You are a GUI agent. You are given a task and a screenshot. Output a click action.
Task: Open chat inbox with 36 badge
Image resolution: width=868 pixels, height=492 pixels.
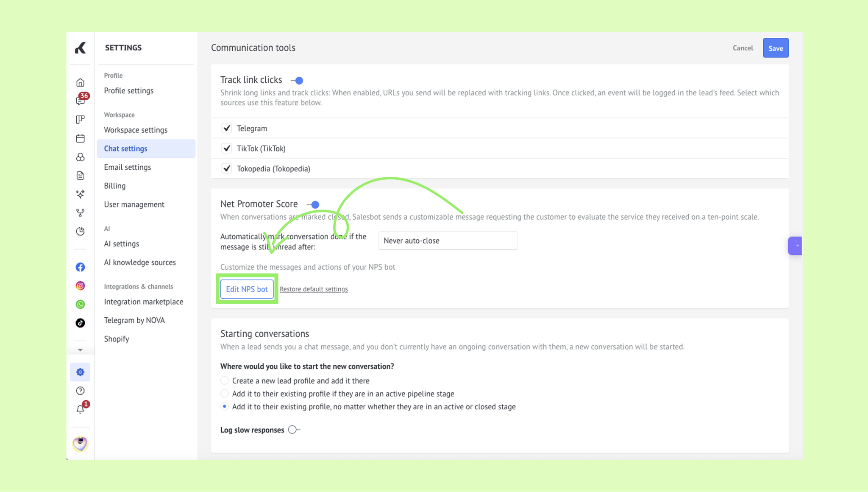pos(81,100)
